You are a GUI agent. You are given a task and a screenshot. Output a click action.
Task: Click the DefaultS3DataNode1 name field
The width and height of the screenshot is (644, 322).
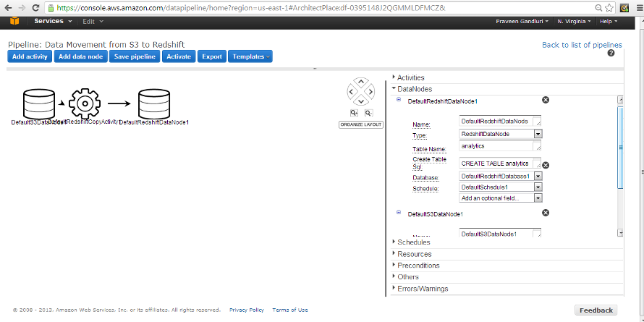pos(500,233)
